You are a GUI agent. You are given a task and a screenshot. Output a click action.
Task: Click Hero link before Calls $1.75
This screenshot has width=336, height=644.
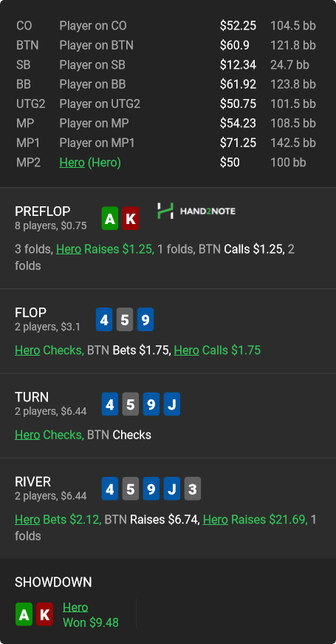pyautogui.click(x=187, y=350)
